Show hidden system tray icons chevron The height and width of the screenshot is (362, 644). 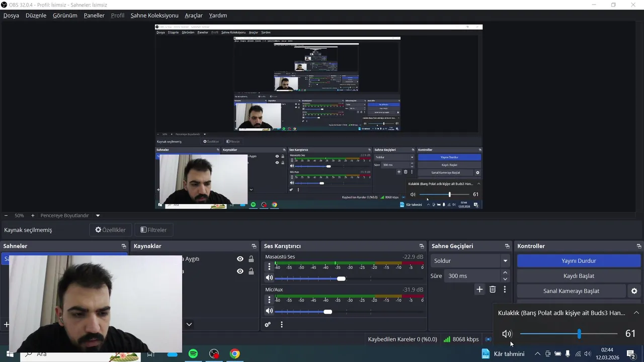(x=537, y=354)
